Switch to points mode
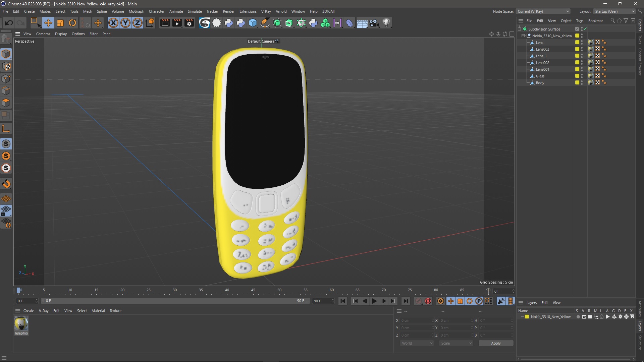Image resolution: width=644 pixels, height=362 pixels. click(x=6, y=79)
